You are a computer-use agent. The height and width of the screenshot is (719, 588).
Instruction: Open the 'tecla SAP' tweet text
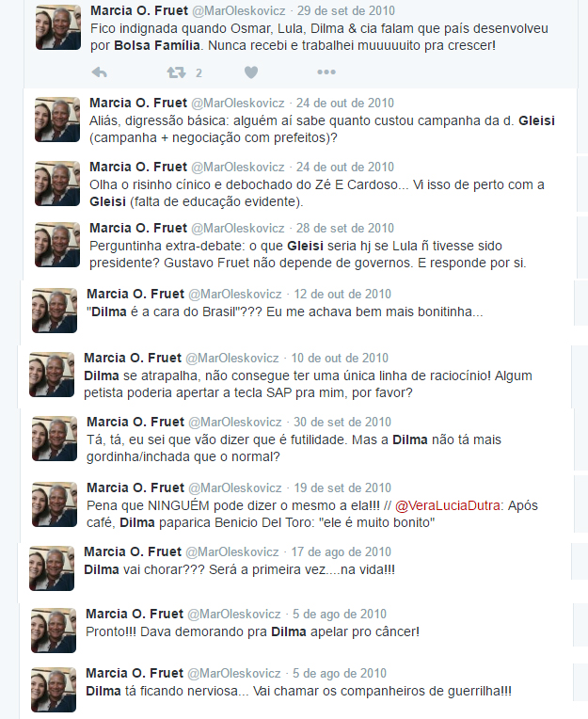[308, 384]
